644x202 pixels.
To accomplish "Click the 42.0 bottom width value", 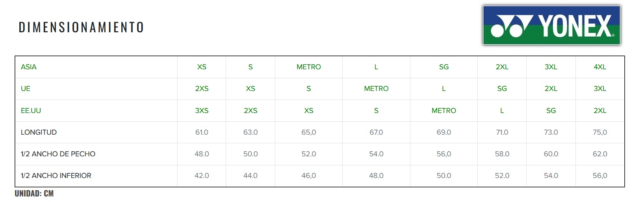I will [x=202, y=176].
